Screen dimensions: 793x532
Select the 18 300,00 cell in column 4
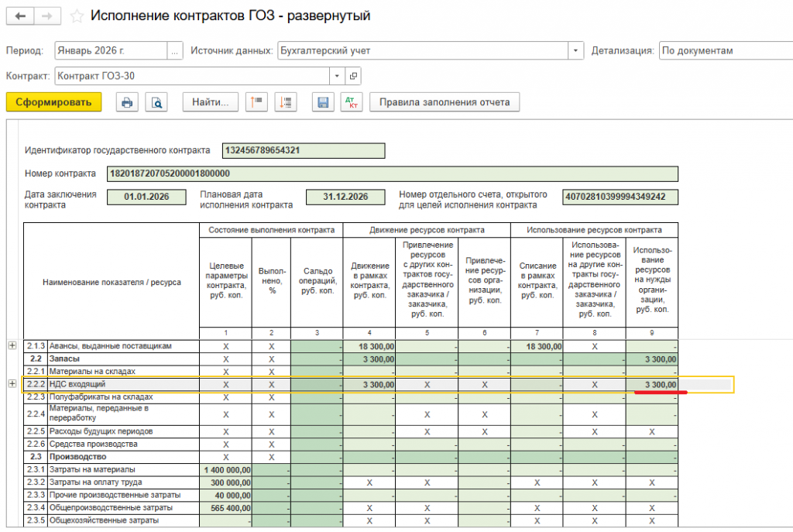(x=369, y=346)
